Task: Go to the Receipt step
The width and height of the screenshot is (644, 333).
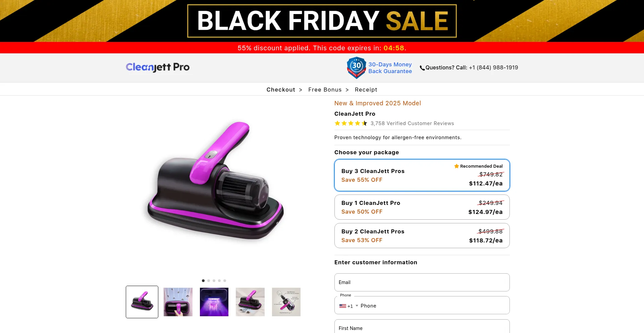Action: (x=366, y=90)
